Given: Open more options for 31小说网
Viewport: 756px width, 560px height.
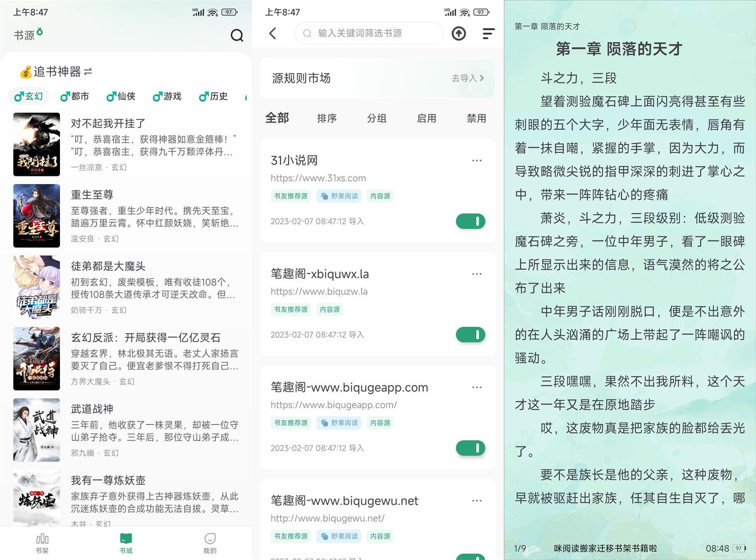Looking at the screenshot, I should [477, 161].
